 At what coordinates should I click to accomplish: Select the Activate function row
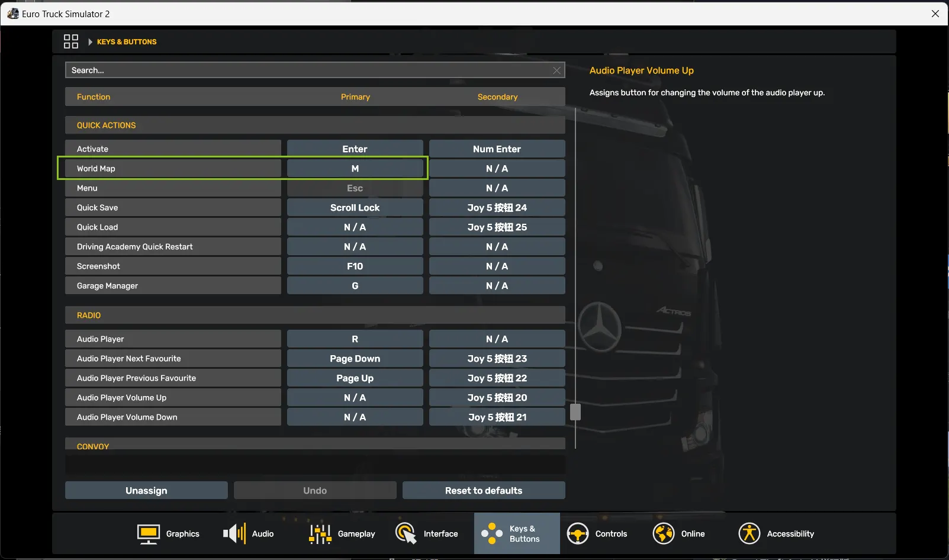[x=173, y=149]
